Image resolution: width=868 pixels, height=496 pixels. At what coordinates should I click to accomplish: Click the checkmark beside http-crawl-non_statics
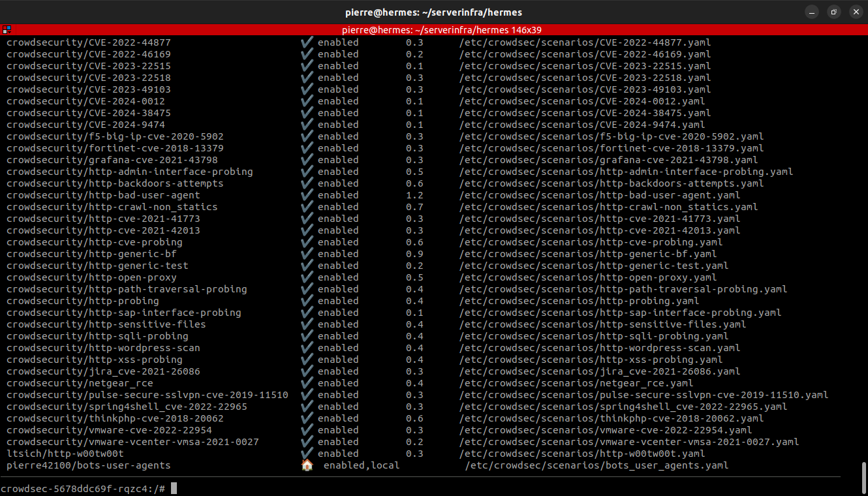point(307,207)
